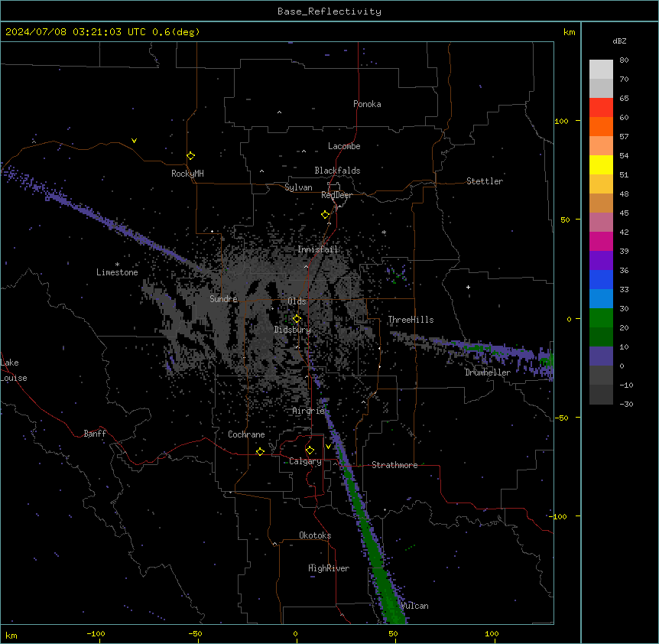Click the yellow diamond marker east of Cochrane

click(260, 451)
